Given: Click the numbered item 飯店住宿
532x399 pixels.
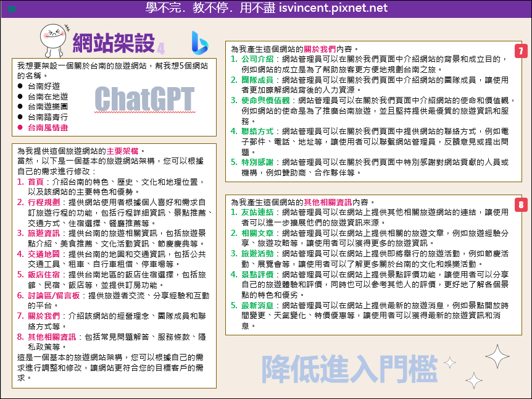Looking at the screenshot, I should tap(44, 274).
